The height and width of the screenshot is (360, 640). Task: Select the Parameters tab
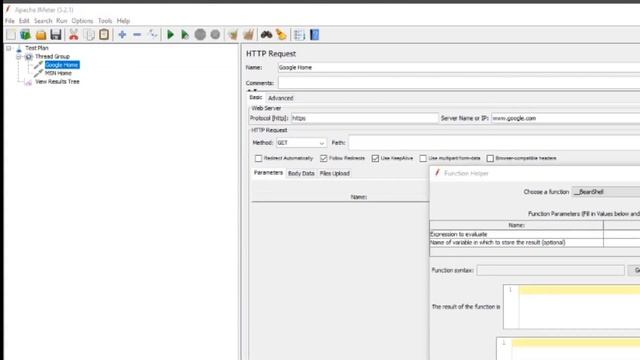point(268,173)
